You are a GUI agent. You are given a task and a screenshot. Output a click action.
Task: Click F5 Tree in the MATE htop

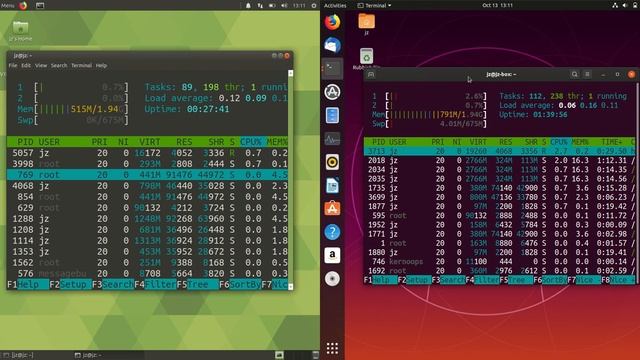pyautogui.click(x=198, y=284)
